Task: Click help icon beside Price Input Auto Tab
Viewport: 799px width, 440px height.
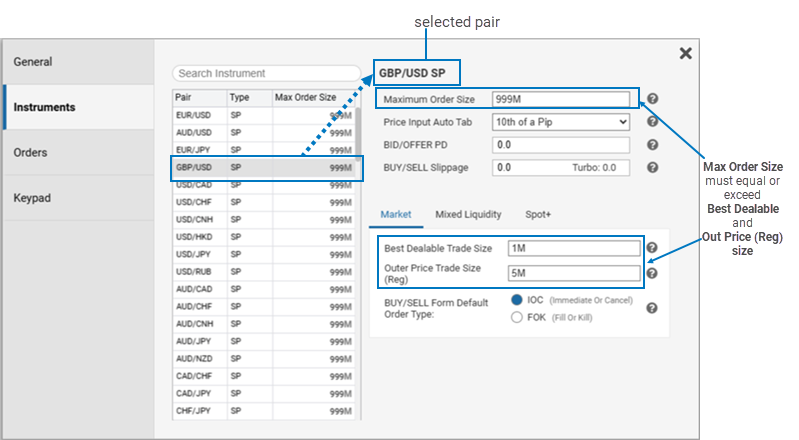Action: [652, 122]
